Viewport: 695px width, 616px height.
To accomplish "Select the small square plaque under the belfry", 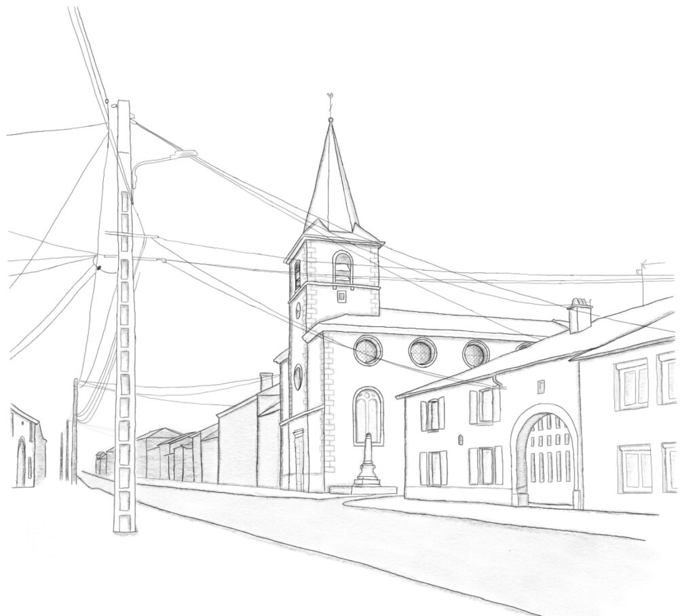I will point(342,296).
